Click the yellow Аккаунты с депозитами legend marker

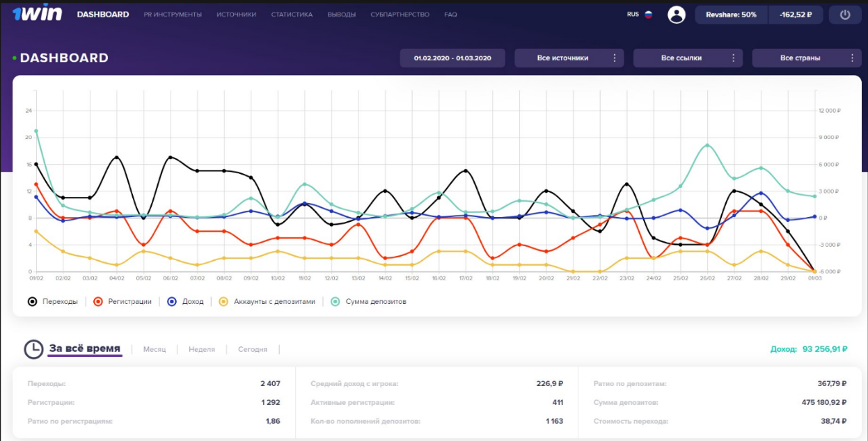coord(223,302)
